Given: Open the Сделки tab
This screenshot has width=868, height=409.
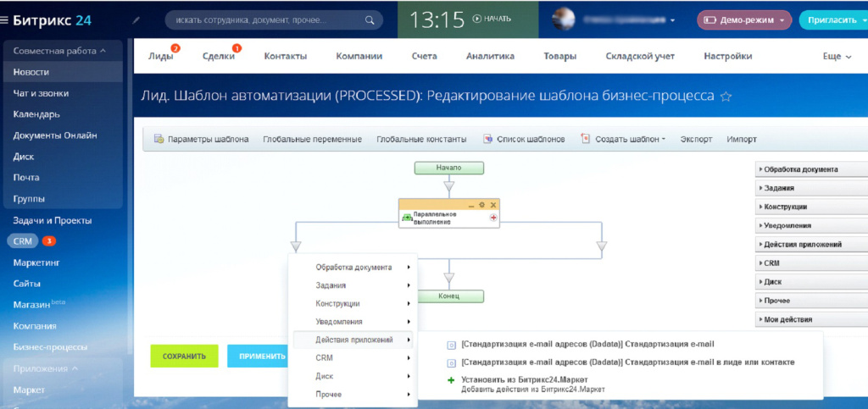Looking at the screenshot, I should (x=218, y=57).
